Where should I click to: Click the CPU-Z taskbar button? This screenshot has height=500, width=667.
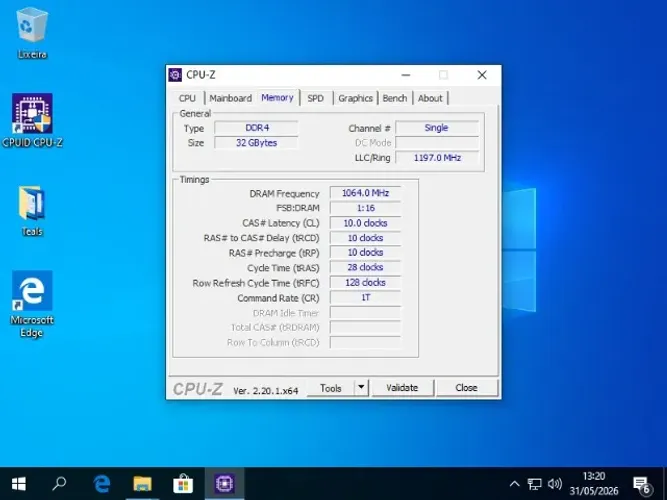[224, 483]
